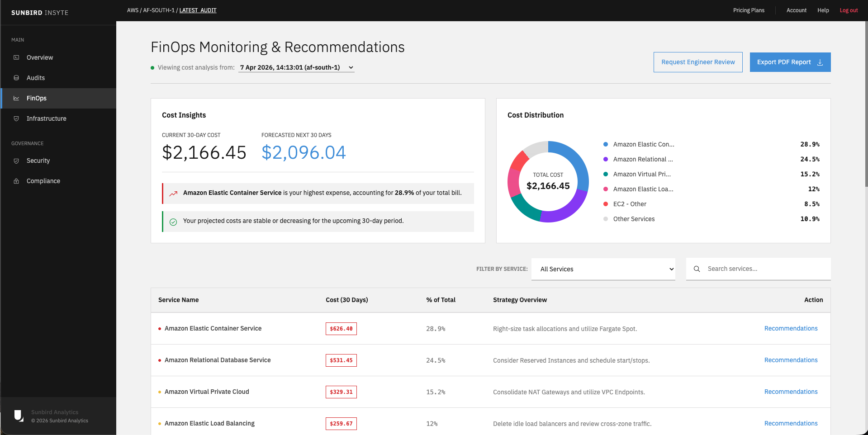Select the Security icon under Governance

point(16,161)
